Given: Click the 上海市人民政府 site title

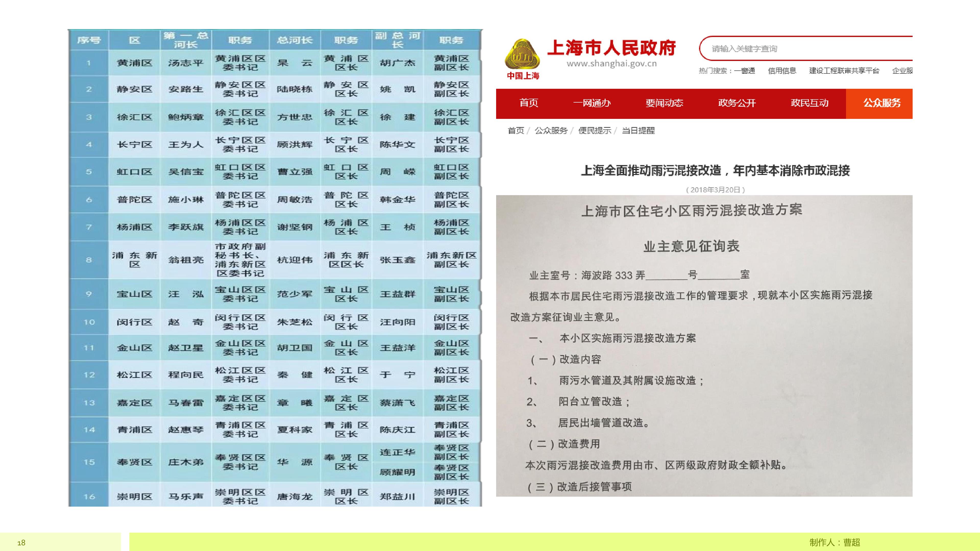Looking at the screenshot, I should (x=611, y=47).
